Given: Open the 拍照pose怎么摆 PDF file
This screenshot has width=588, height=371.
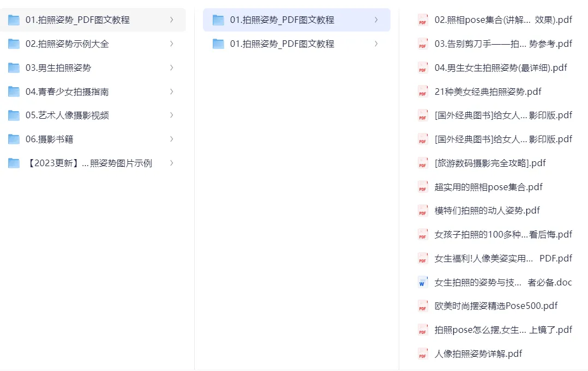Looking at the screenshot, I should (503, 330).
